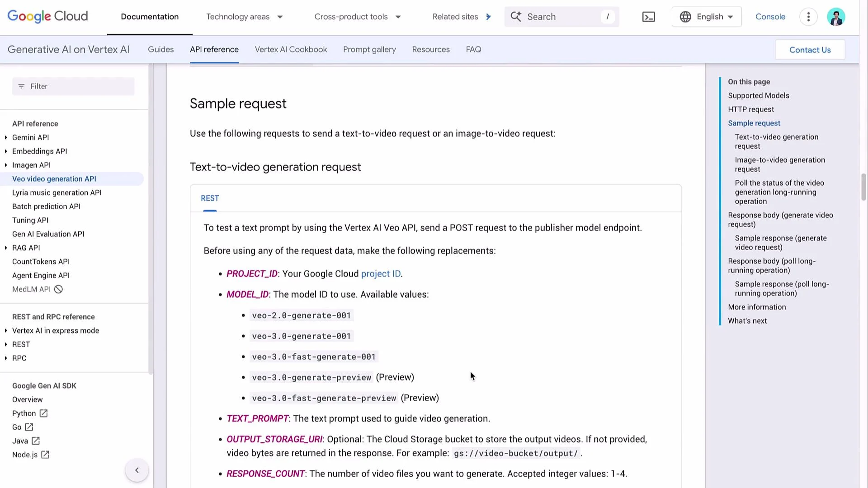Open the Console link

770,17
